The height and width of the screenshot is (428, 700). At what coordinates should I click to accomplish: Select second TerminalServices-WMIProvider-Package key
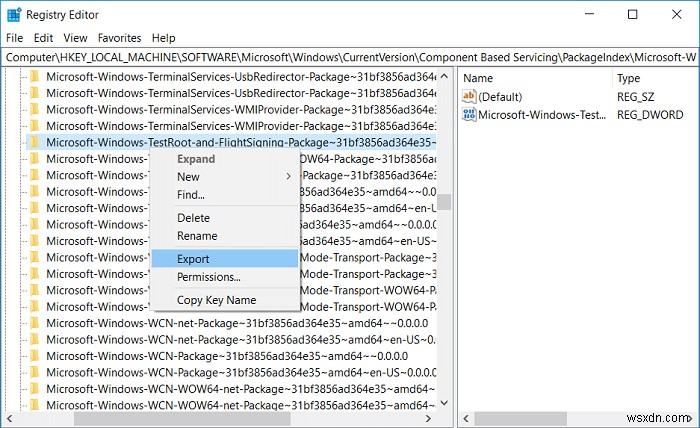click(x=241, y=126)
